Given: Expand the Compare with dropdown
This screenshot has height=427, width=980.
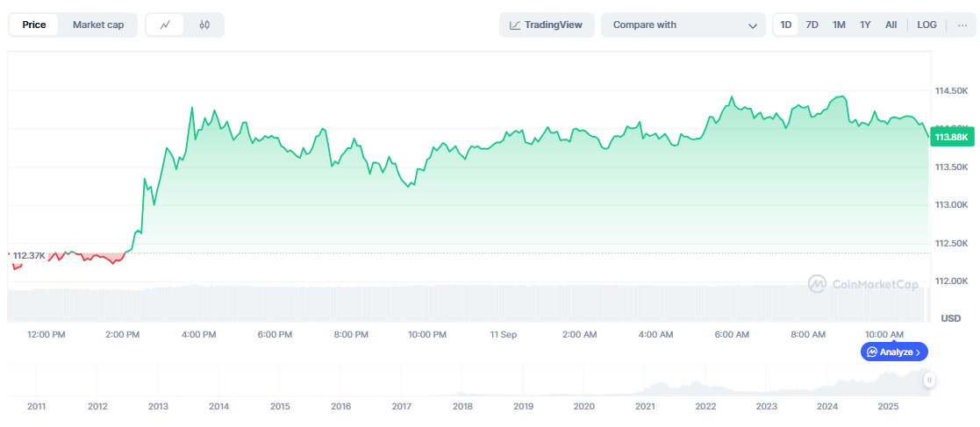Looking at the screenshot, I should [683, 25].
